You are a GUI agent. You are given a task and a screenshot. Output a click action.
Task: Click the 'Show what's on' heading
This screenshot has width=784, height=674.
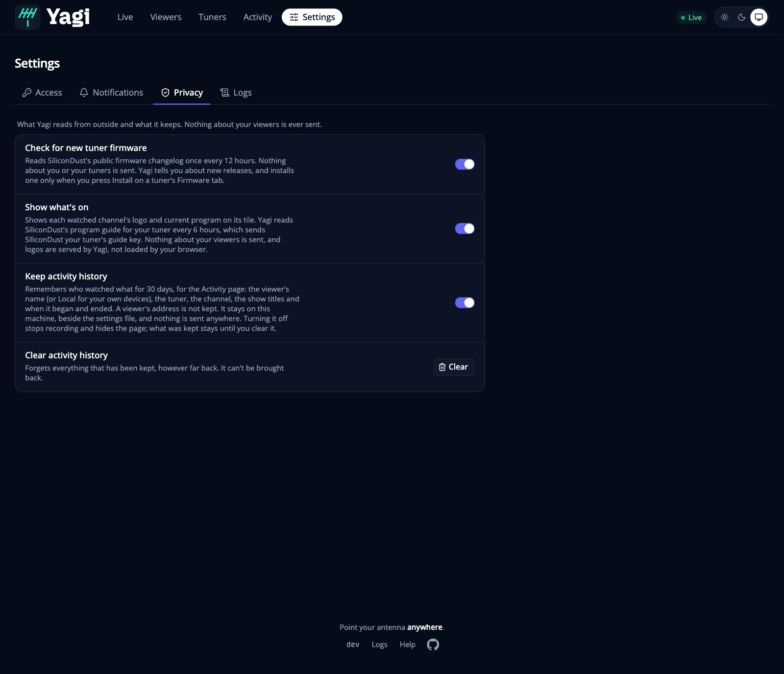pos(57,207)
